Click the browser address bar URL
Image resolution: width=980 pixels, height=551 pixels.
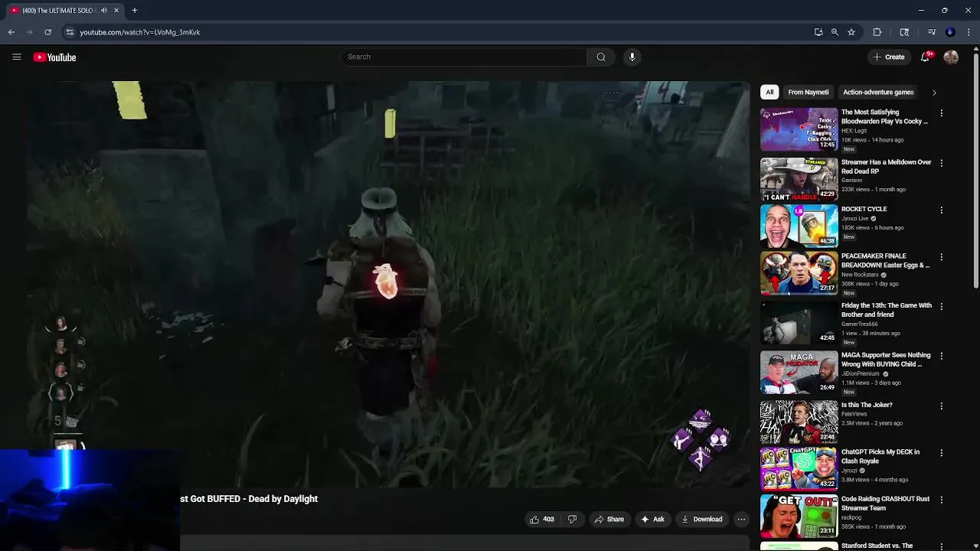coord(140,32)
